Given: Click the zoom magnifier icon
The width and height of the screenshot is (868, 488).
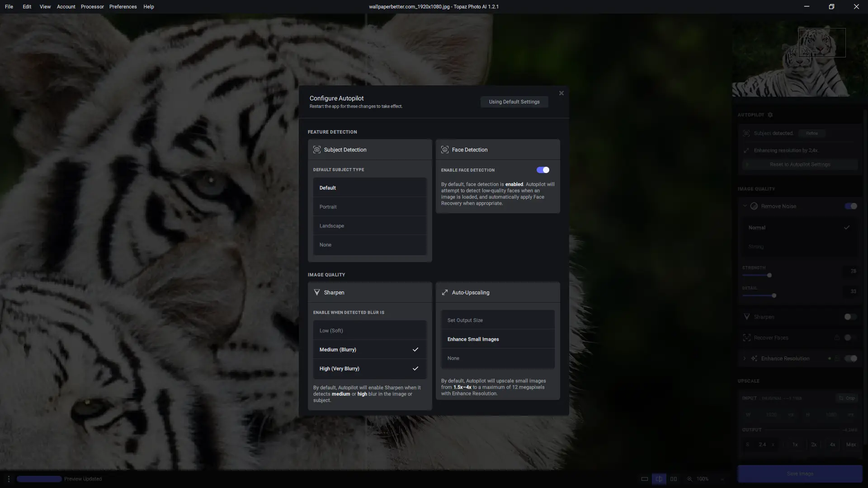Looking at the screenshot, I should (690, 479).
